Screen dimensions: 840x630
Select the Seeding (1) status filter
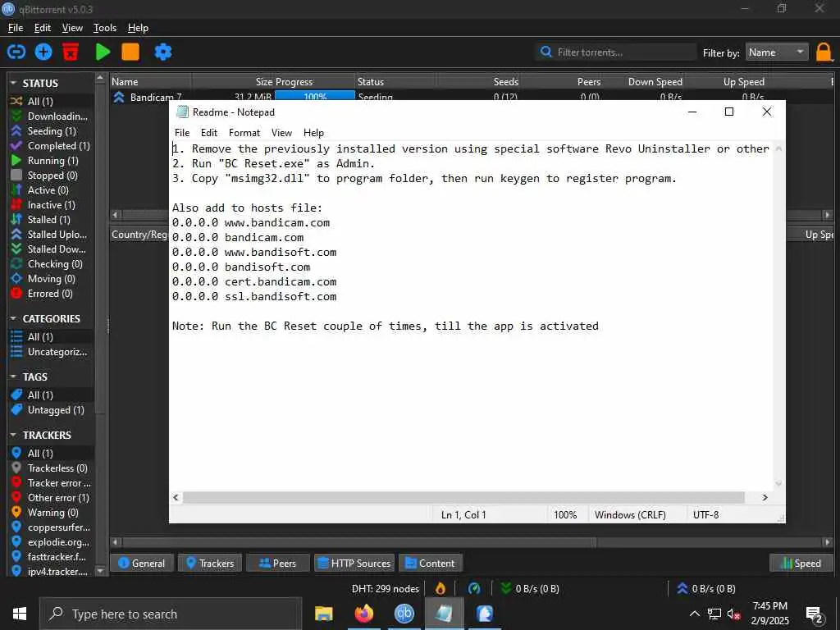click(x=52, y=131)
